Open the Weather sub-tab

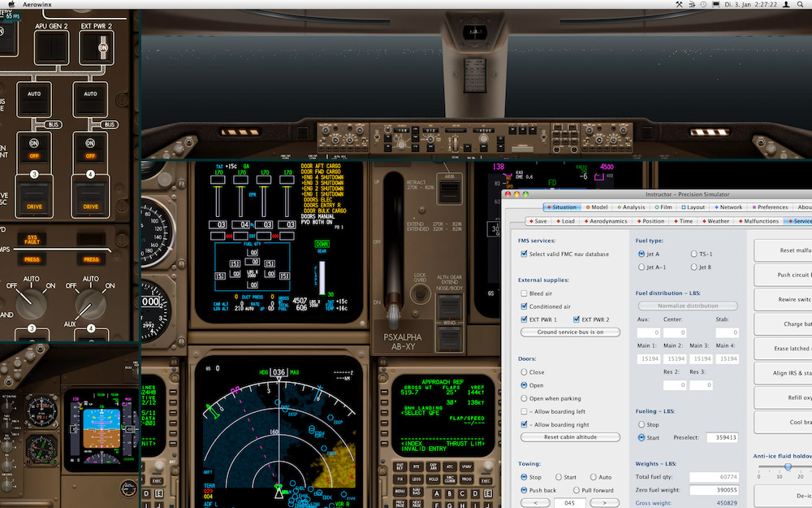tap(715, 221)
